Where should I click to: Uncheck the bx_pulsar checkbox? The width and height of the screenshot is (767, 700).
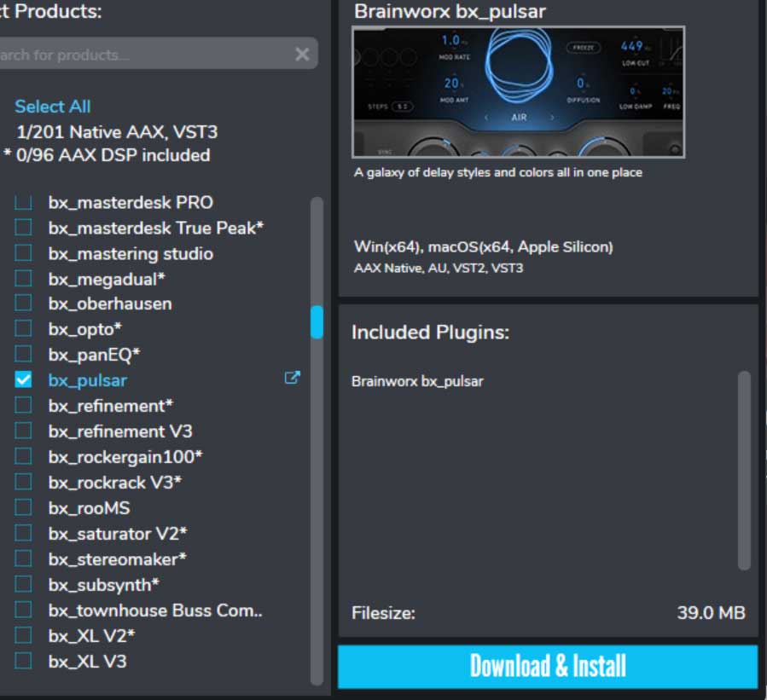click(x=23, y=379)
